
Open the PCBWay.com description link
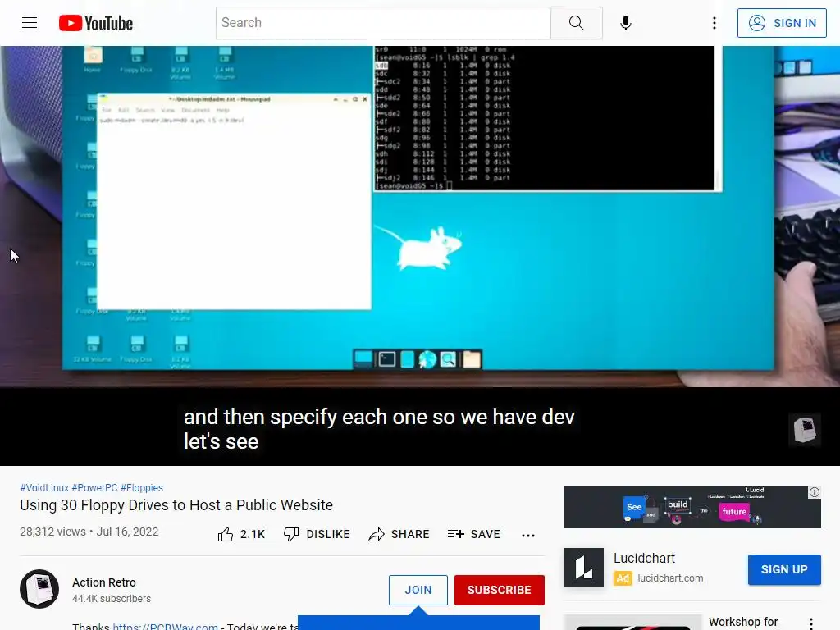[x=165, y=626]
